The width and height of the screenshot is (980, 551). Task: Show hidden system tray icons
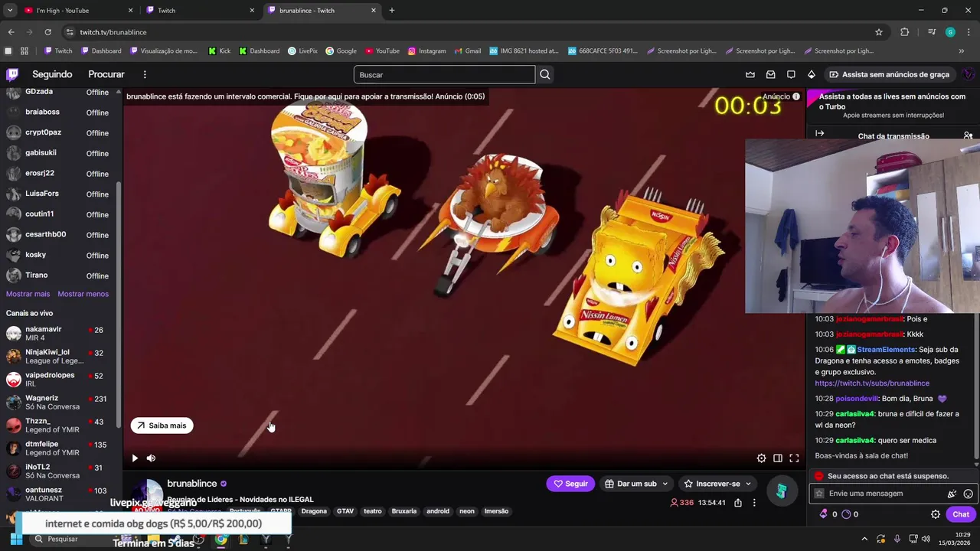pos(864,539)
